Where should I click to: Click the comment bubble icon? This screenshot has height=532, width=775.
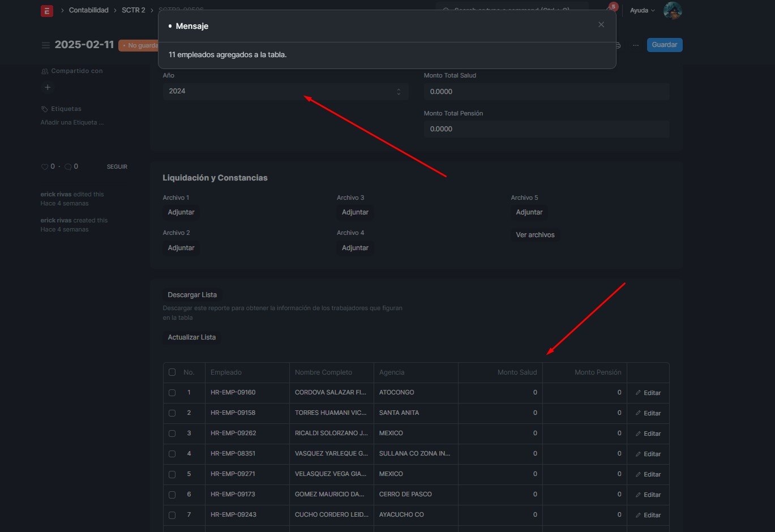tap(68, 167)
